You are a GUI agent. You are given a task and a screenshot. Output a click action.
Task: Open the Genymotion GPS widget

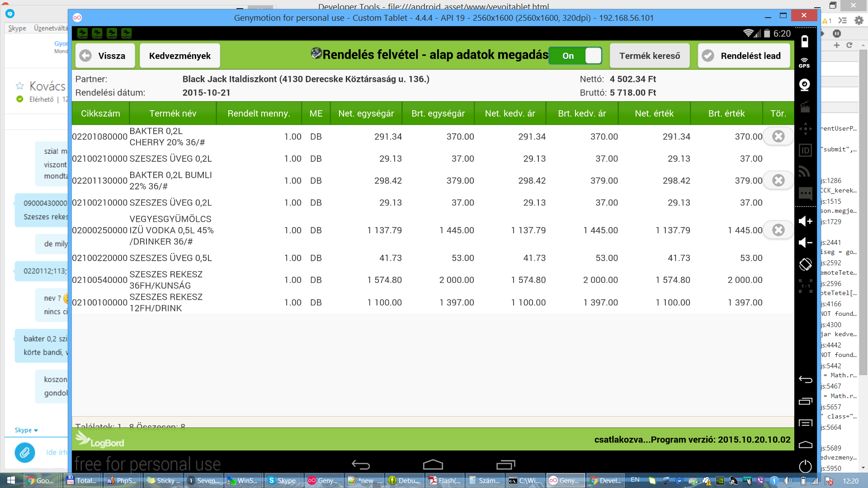pyautogui.click(x=805, y=62)
